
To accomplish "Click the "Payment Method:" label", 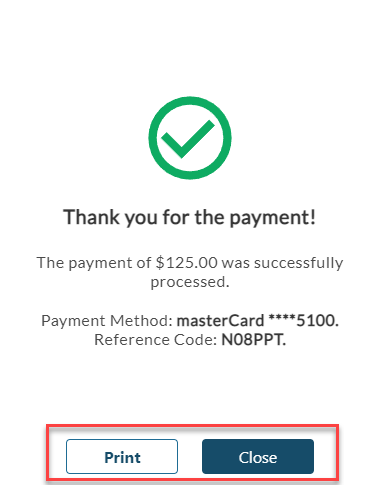I will coord(107,321).
